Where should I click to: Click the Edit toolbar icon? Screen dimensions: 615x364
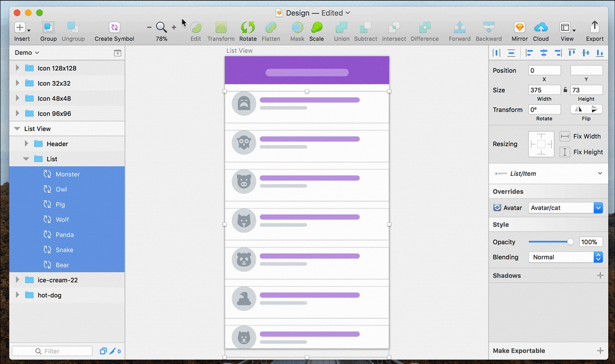click(195, 27)
